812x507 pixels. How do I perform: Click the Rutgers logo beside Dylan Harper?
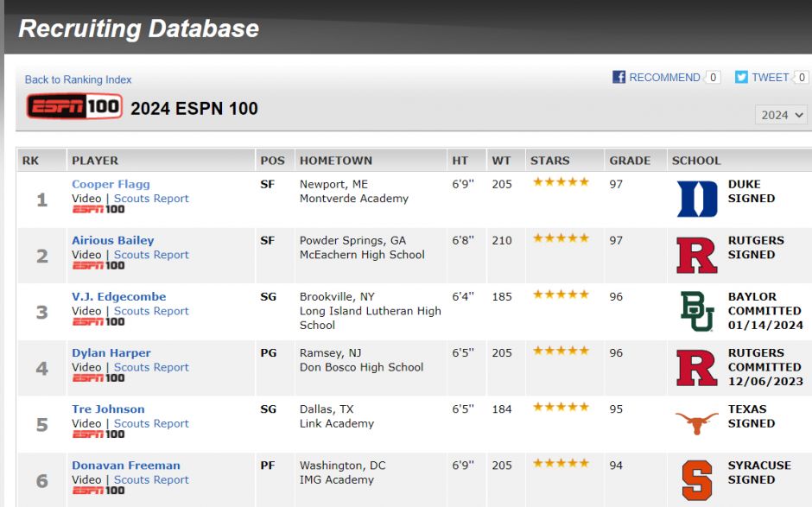697,368
